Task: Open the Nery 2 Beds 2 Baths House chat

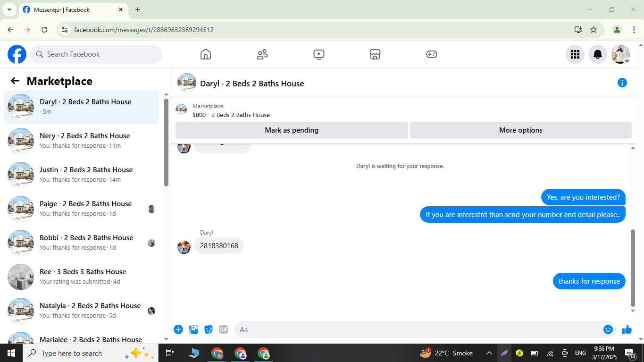Action: click(x=82, y=141)
